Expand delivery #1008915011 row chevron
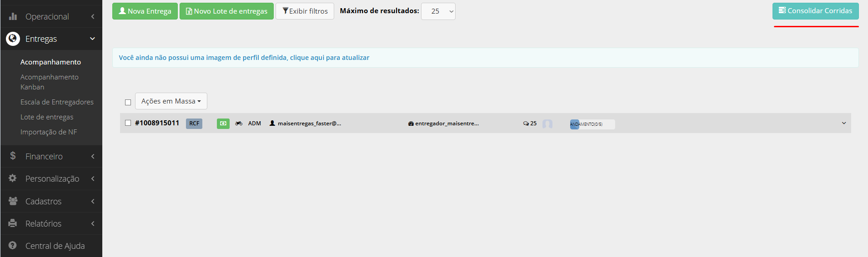 (844, 123)
